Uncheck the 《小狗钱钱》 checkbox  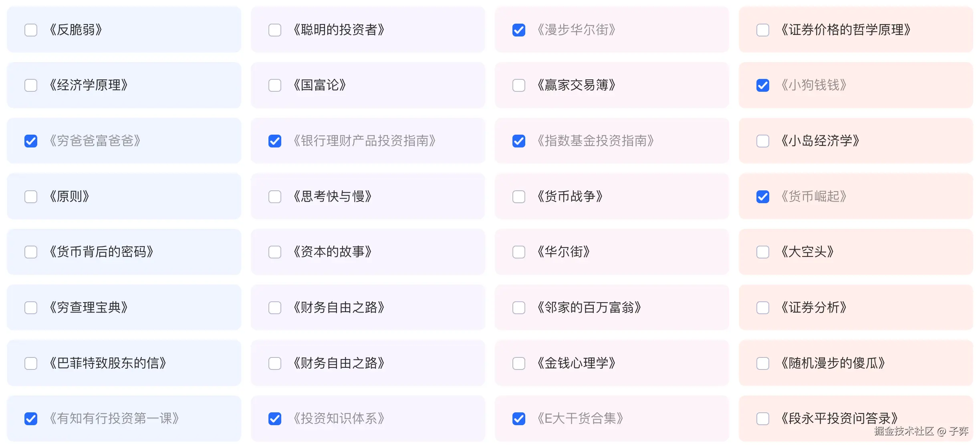coord(763,85)
